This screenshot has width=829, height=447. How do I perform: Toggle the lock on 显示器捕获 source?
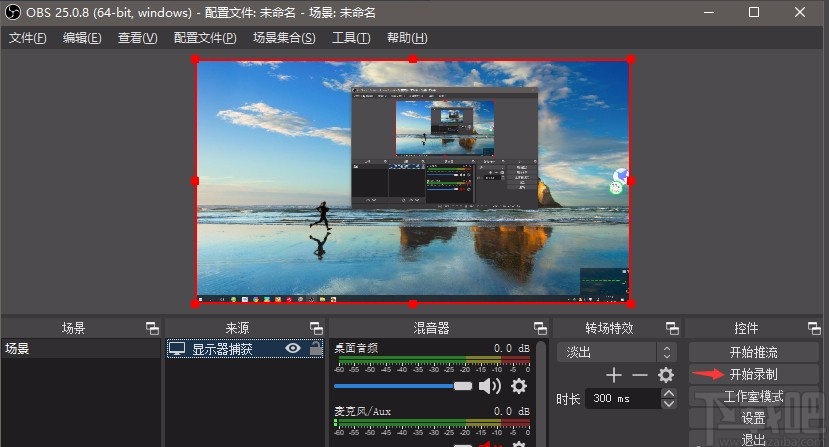(x=316, y=348)
